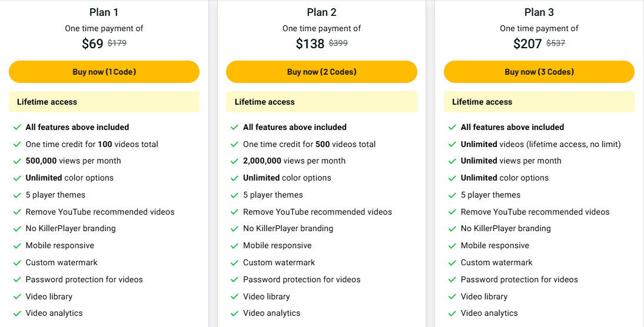Select Buy now (3 Codes) button
This screenshot has height=327, width=644.
(x=539, y=72)
